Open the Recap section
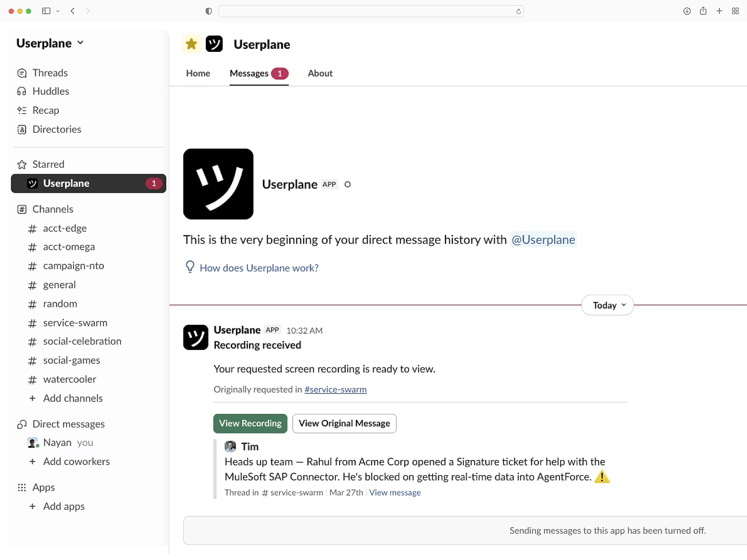Screen dimensions: 747x560 (x=45, y=110)
